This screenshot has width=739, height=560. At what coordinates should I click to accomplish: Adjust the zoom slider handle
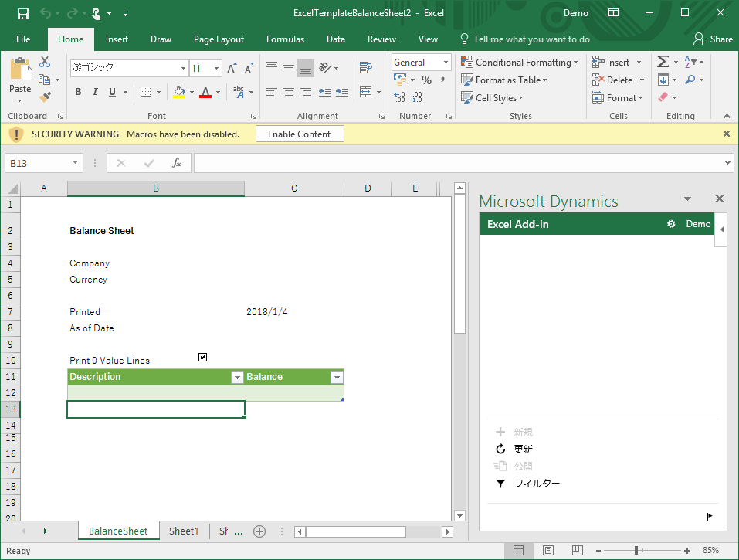636,550
